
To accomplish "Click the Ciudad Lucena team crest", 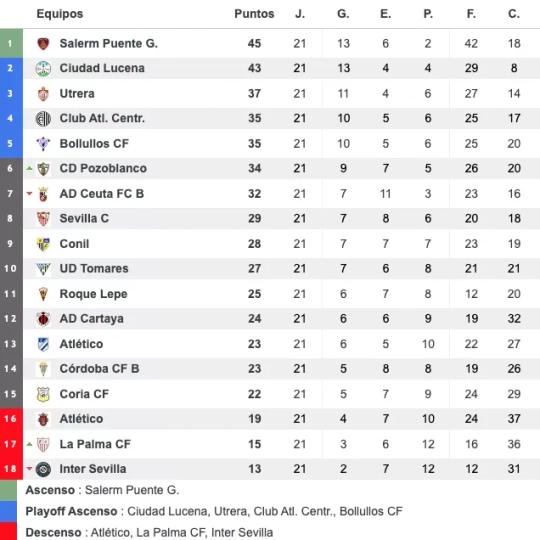I will (x=43, y=68).
